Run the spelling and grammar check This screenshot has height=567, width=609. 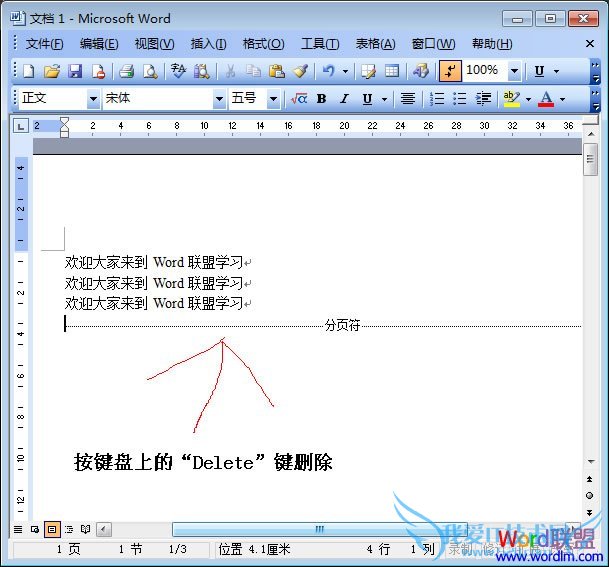(178, 71)
